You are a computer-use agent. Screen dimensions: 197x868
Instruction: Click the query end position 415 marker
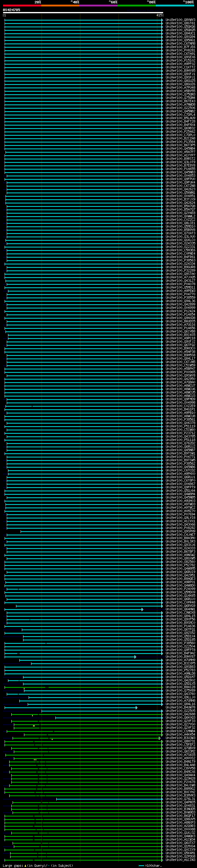[159, 15]
